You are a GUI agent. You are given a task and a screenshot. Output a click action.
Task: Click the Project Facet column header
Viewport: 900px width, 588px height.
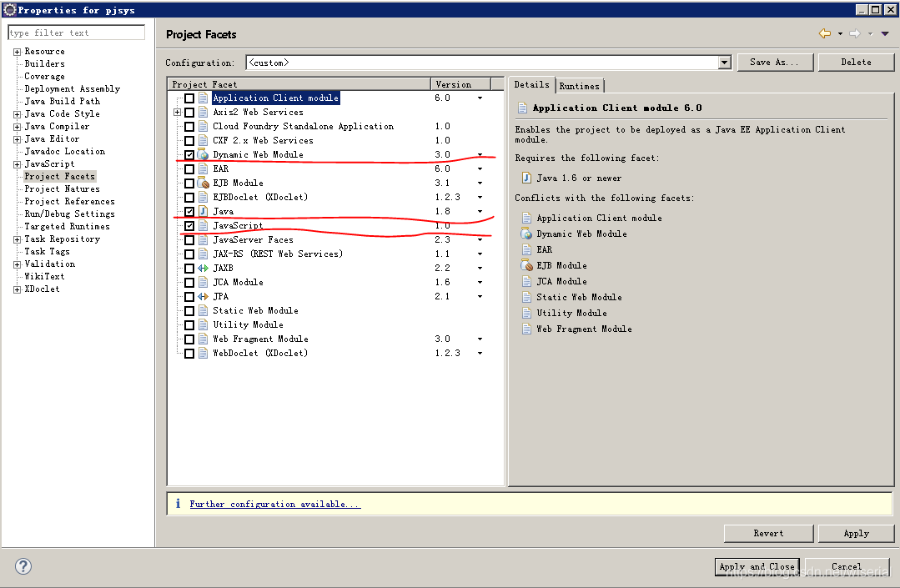[299, 84]
